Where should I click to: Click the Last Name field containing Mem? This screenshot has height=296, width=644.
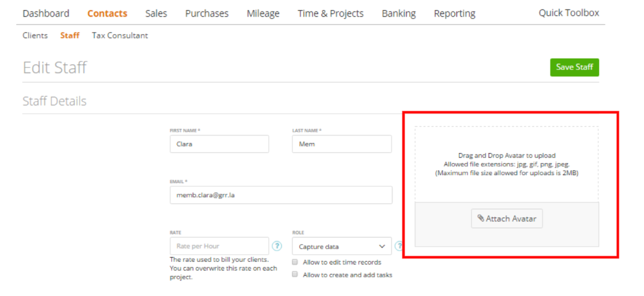[341, 144]
